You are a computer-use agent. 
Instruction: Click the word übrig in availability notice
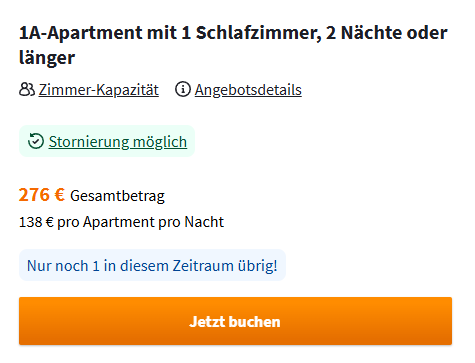[x=257, y=266]
